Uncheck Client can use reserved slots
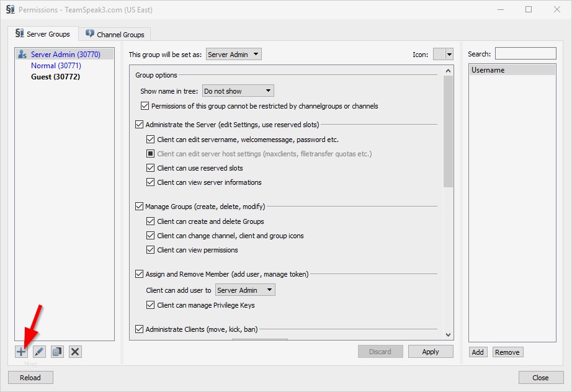 pos(151,168)
